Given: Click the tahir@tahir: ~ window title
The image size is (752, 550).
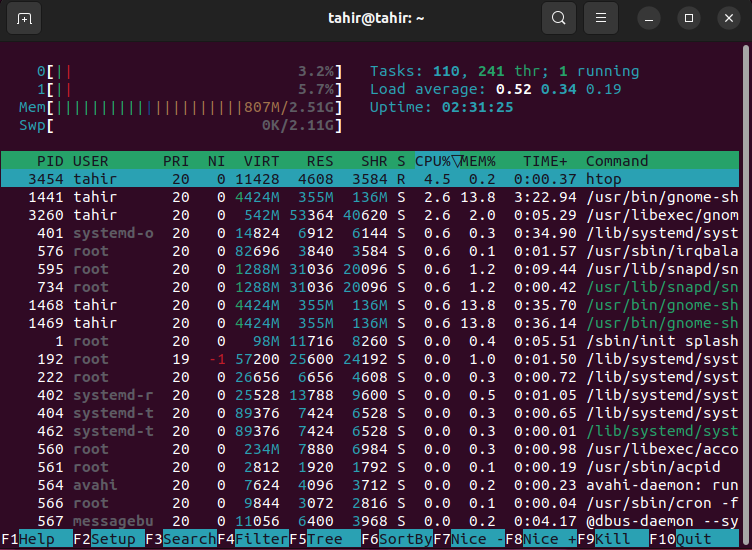Looking at the screenshot, I should point(376,18).
